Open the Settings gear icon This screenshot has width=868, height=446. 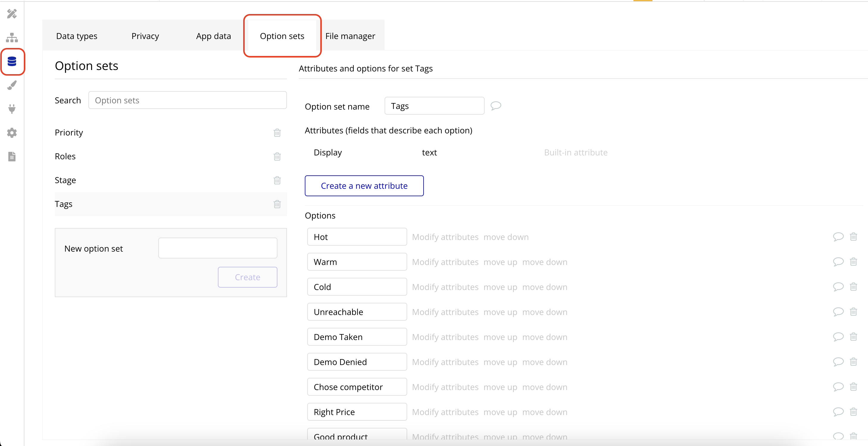[12, 133]
